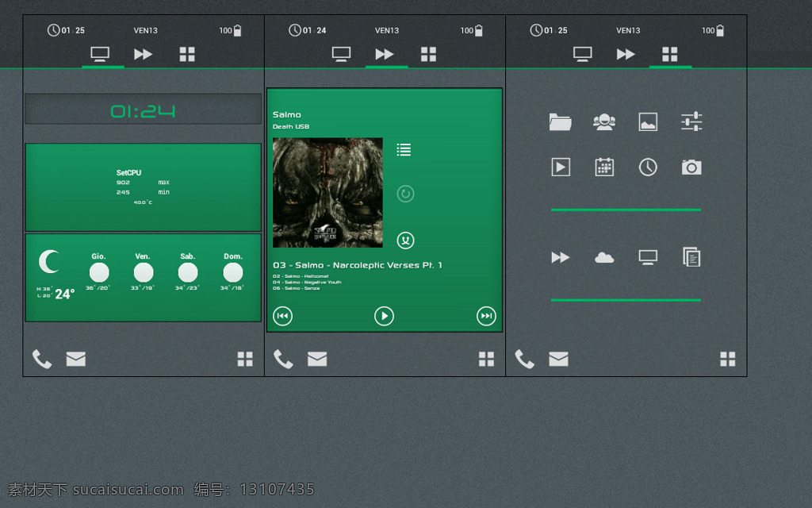
Task: Click the Salmo artist name
Action: (287, 114)
